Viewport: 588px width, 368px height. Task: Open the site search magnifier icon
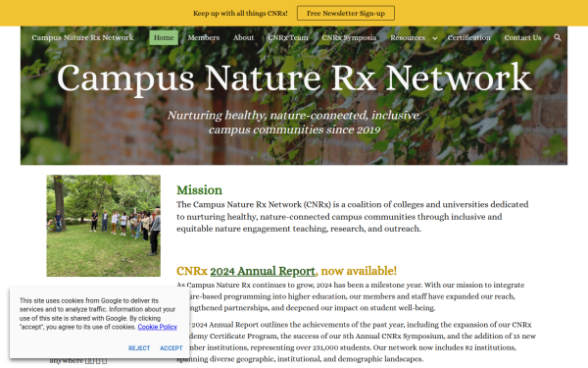click(x=558, y=37)
